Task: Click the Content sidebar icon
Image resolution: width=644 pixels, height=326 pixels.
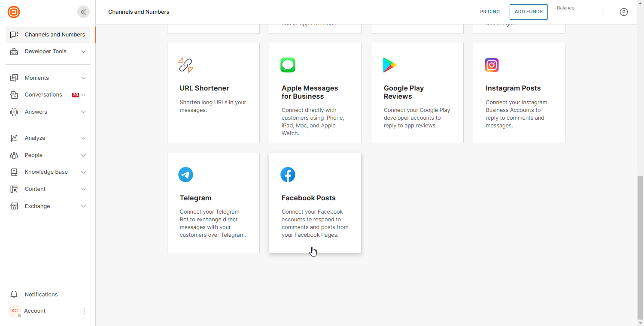Action: (14, 189)
